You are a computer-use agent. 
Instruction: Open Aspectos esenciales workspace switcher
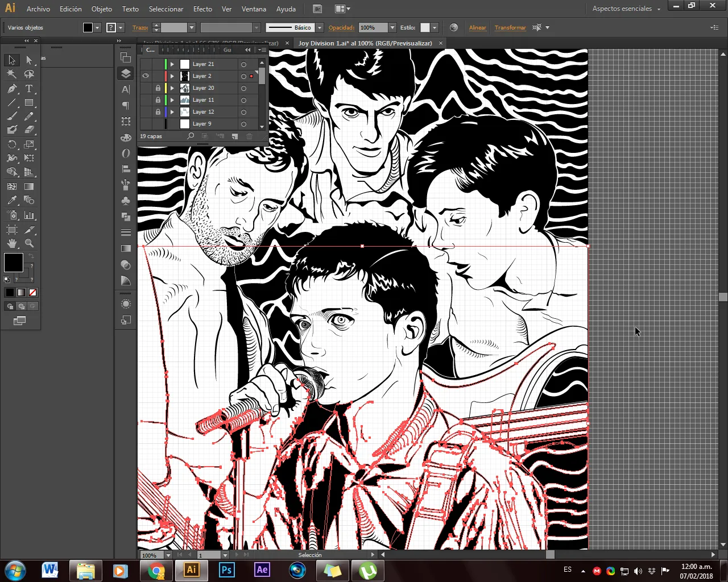[x=626, y=9]
